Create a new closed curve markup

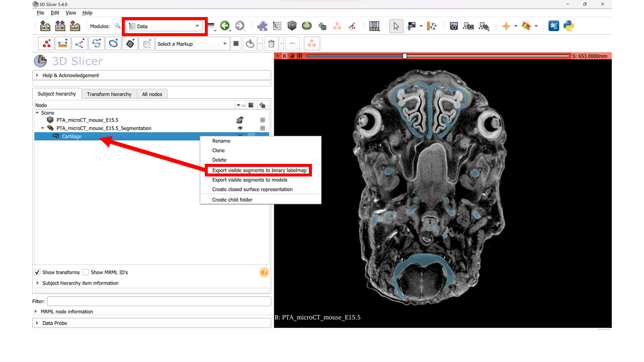tap(113, 44)
